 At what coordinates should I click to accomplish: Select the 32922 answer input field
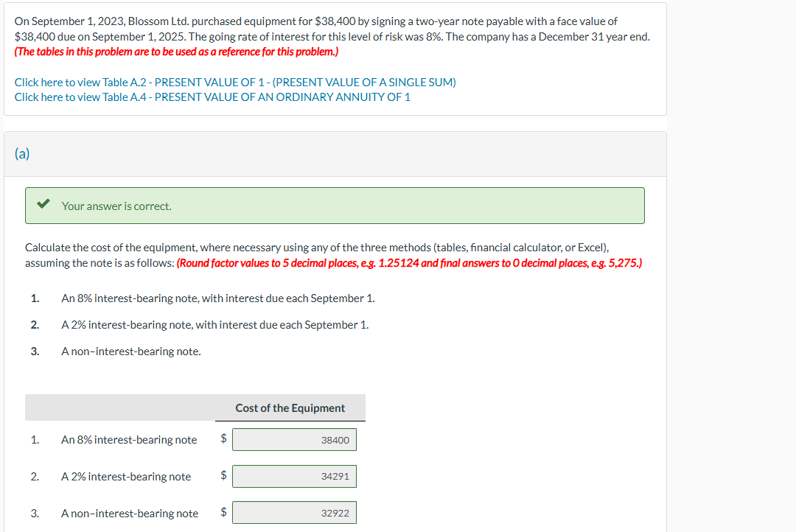pyautogui.click(x=294, y=512)
